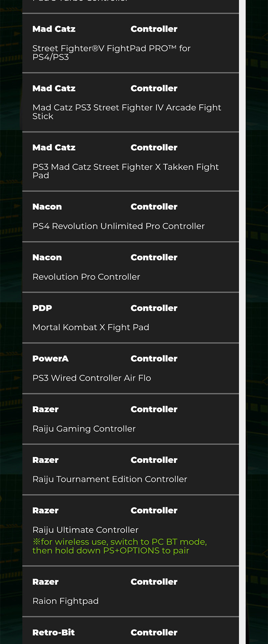This screenshot has width=268, height=644.
Task: Click the Revolution Pro Controller product name
Action: 86,277
